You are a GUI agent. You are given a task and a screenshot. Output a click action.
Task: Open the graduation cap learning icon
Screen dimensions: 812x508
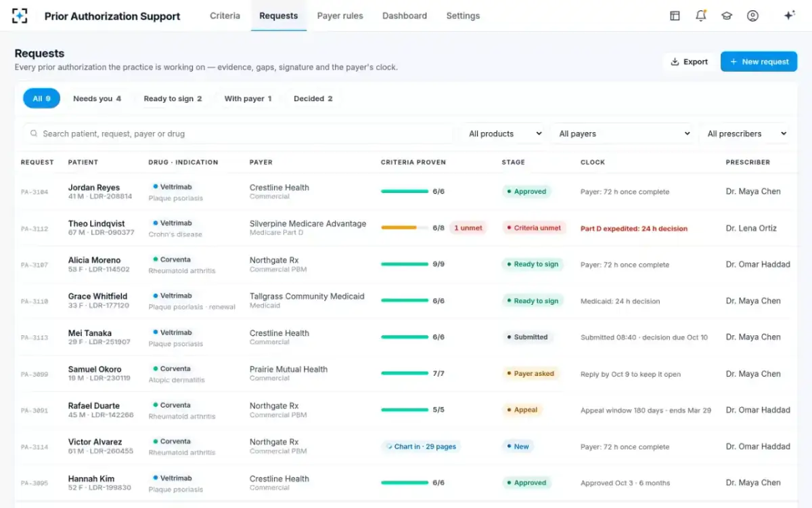(727, 16)
